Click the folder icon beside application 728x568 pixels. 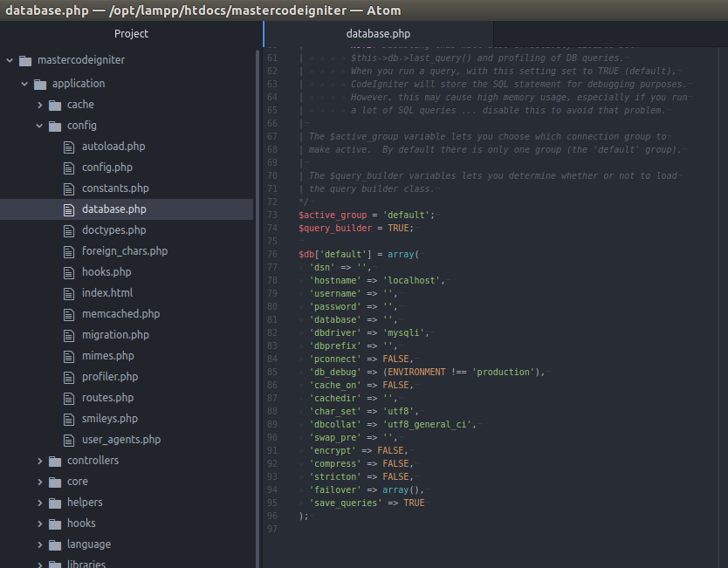[40, 83]
